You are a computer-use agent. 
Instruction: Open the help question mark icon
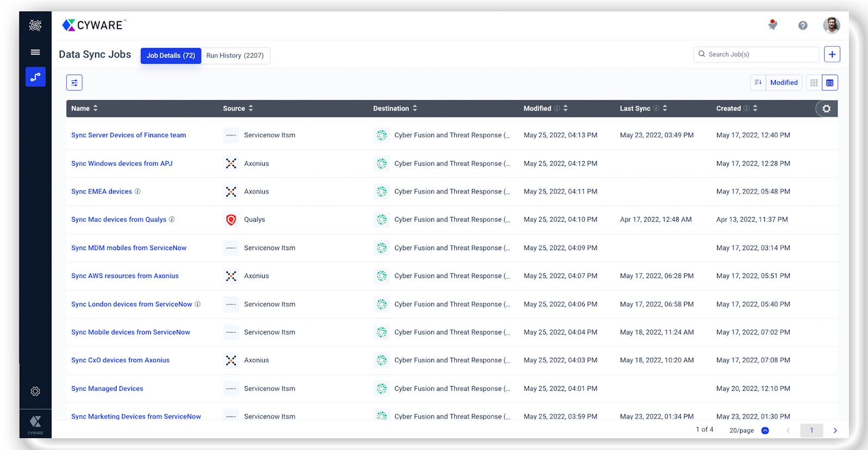[803, 25]
